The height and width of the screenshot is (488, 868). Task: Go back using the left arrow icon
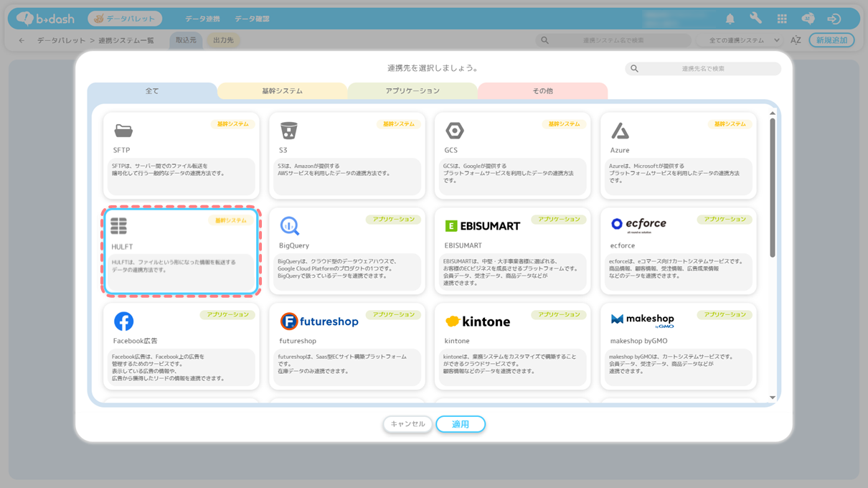tap(22, 40)
